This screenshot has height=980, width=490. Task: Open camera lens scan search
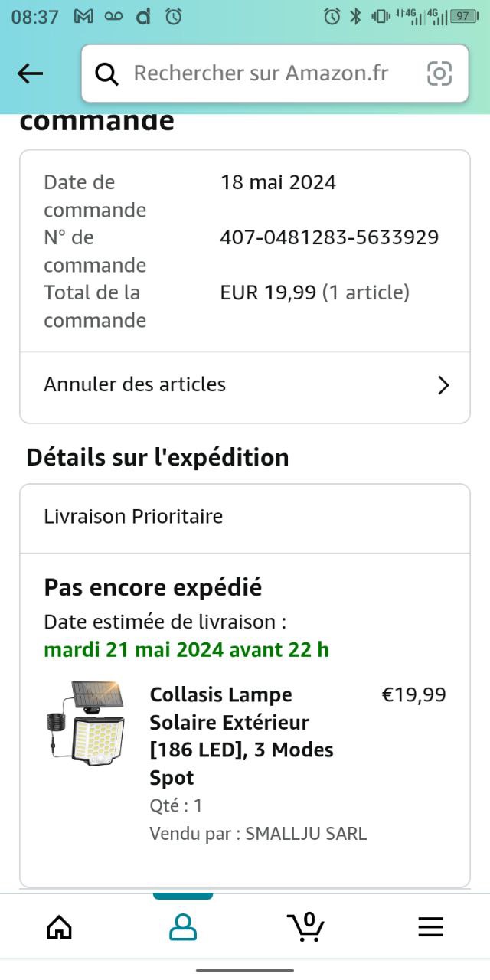pos(439,73)
